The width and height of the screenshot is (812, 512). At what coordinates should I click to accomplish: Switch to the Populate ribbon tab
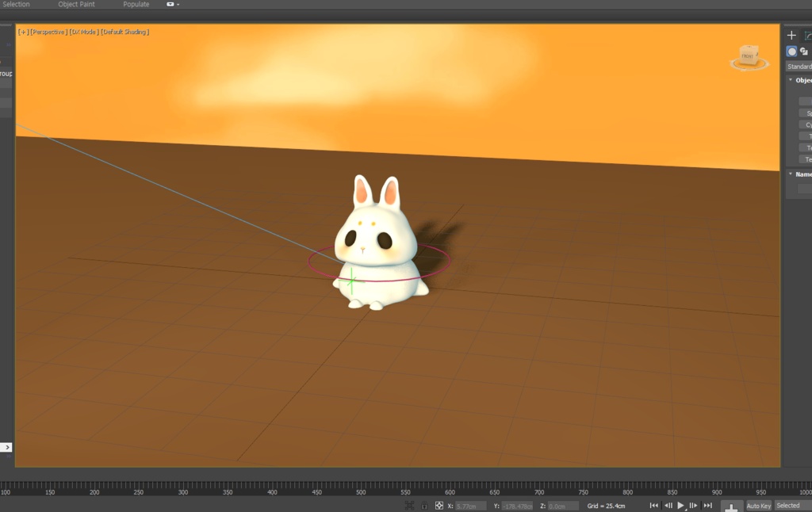136,4
